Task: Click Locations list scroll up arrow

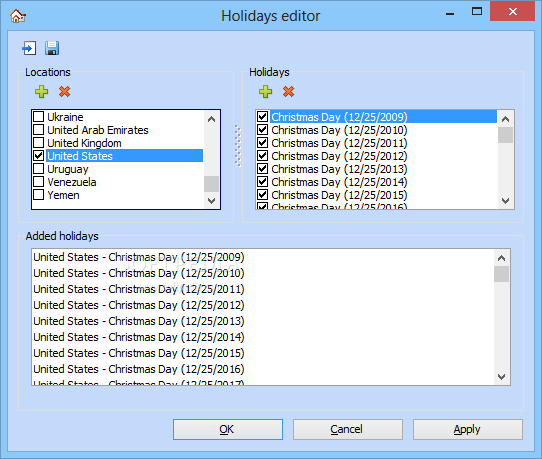Action: [212, 119]
